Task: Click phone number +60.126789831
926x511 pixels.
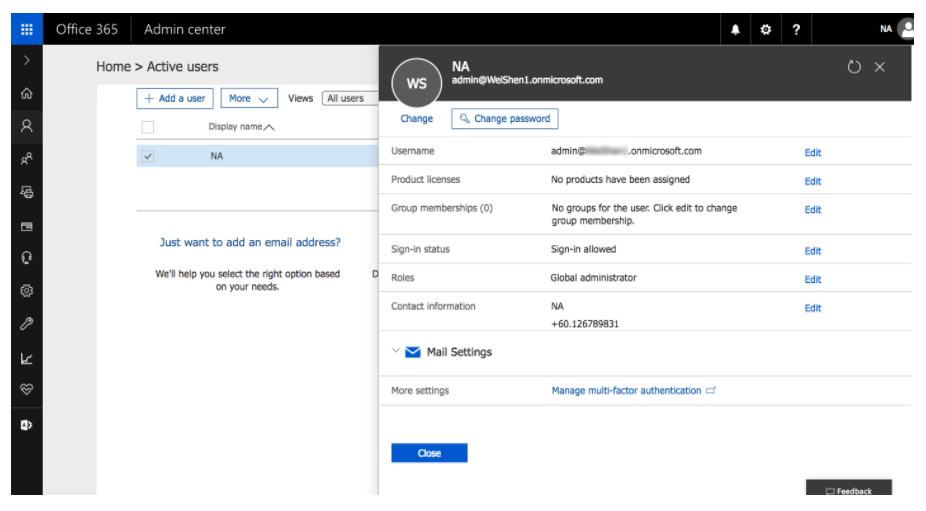Action: [x=585, y=324]
